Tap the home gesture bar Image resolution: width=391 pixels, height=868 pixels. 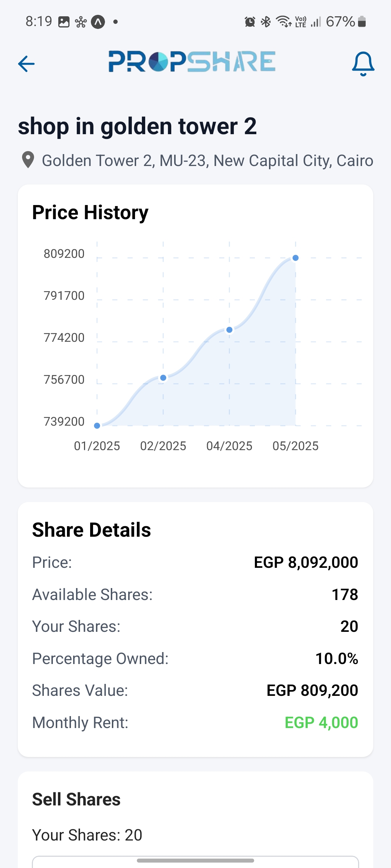[x=195, y=860]
